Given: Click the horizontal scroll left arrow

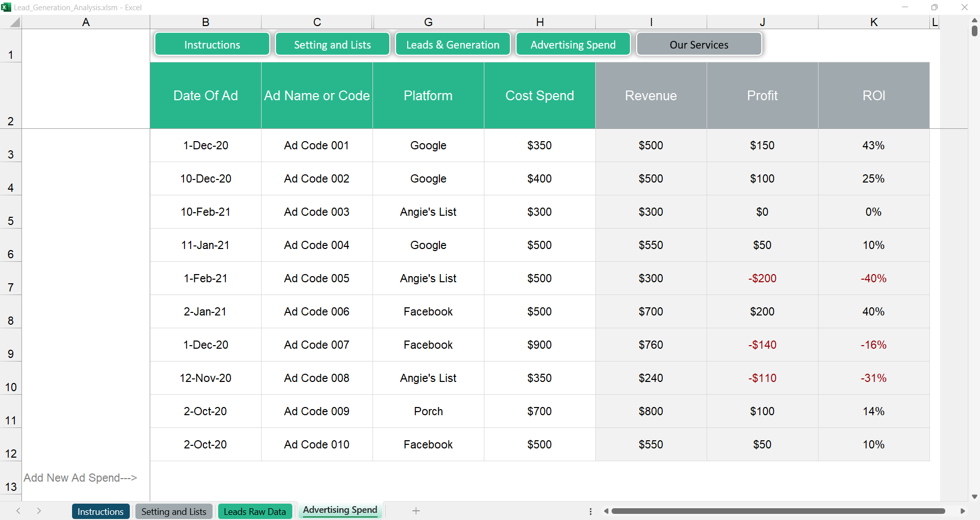Looking at the screenshot, I should pyautogui.click(x=606, y=511).
